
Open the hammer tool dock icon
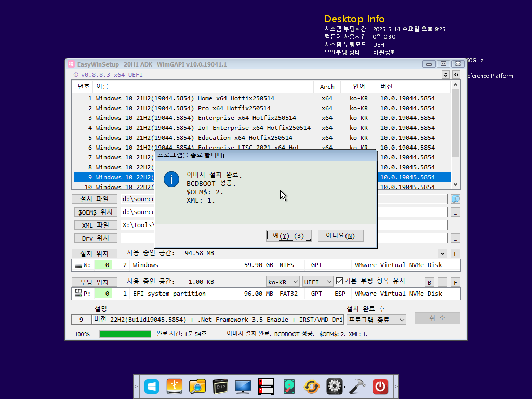(x=357, y=387)
